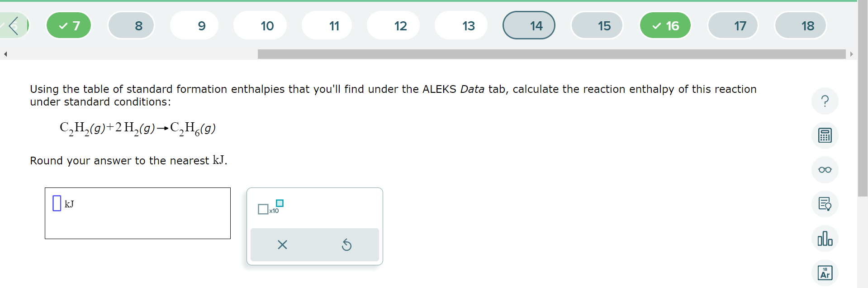Select question 14 in navigation

[529, 26]
